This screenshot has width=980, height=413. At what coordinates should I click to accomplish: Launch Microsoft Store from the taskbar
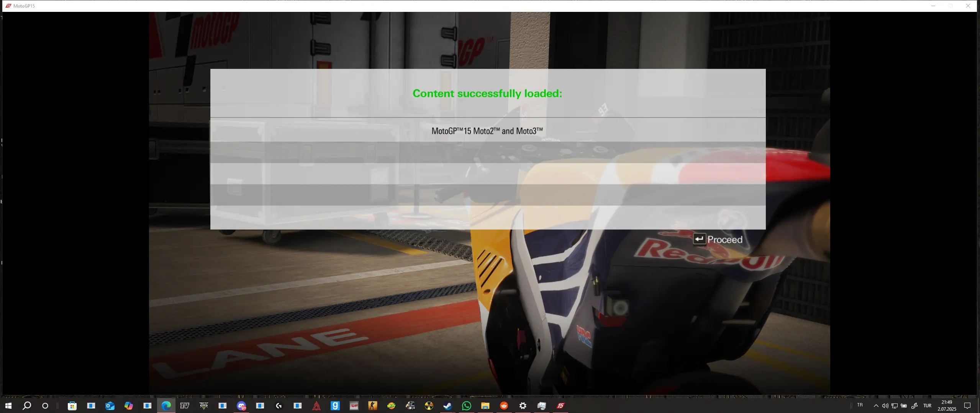point(72,406)
